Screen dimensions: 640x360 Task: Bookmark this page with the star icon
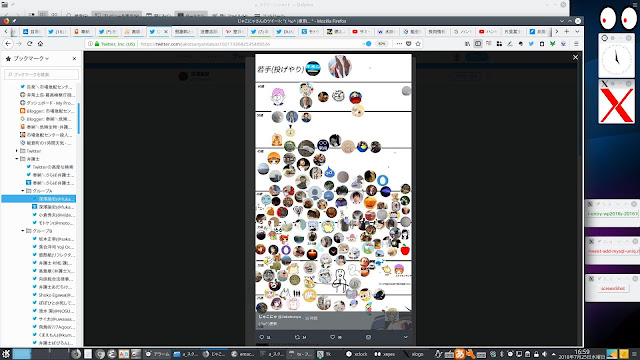[x=418, y=44]
